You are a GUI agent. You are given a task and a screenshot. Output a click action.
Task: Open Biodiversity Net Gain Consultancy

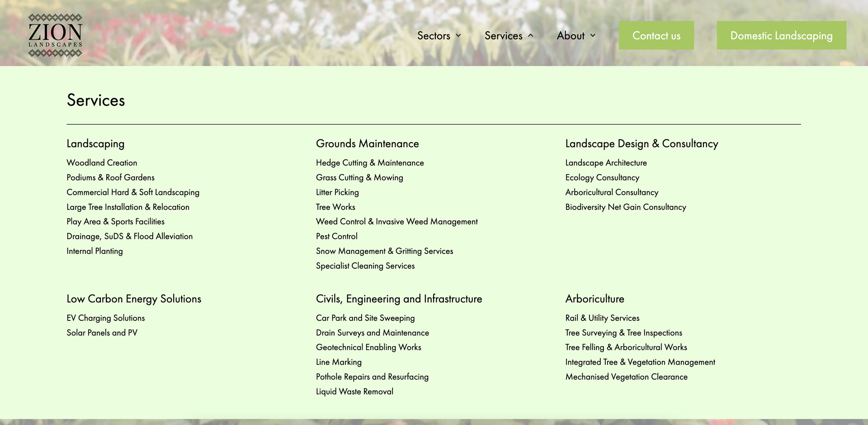pyautogui.click(x=626, y=207)
